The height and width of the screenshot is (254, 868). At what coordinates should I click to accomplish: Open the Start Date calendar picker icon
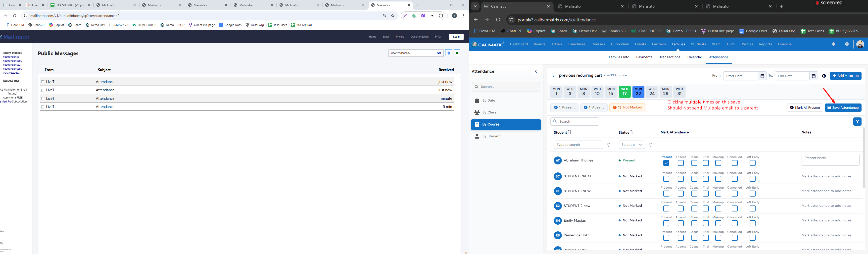pos(762,76)
